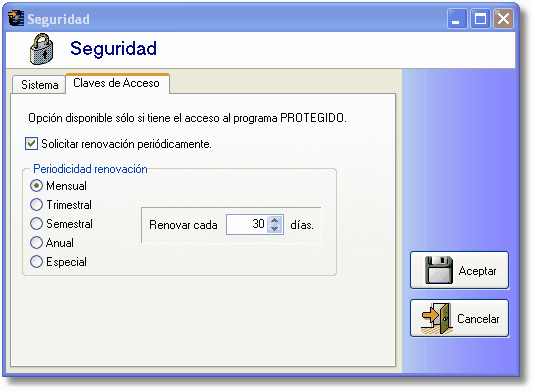The image size is (534, 391).
Task: Click the días. label after the spinner
Action: point(302,225)
